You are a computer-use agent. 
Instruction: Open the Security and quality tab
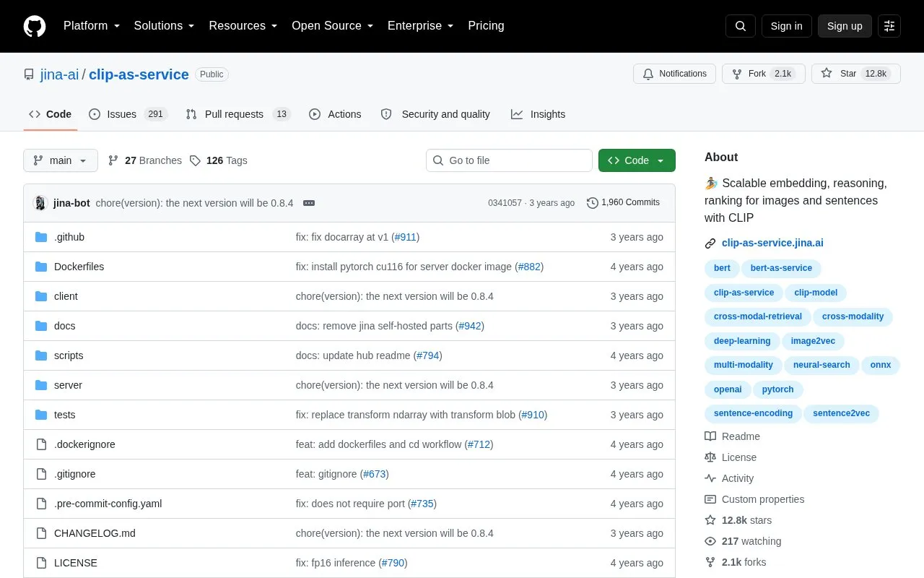click(435, 114)
